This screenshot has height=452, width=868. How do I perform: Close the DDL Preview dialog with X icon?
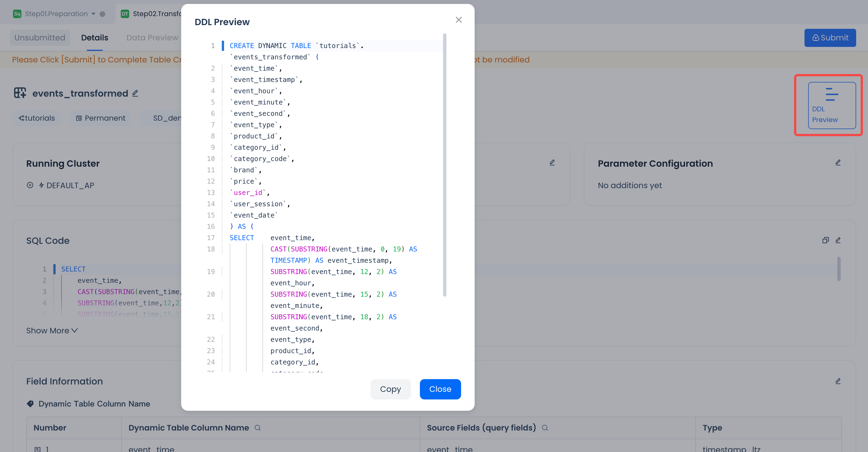click(x=459, y=20)
